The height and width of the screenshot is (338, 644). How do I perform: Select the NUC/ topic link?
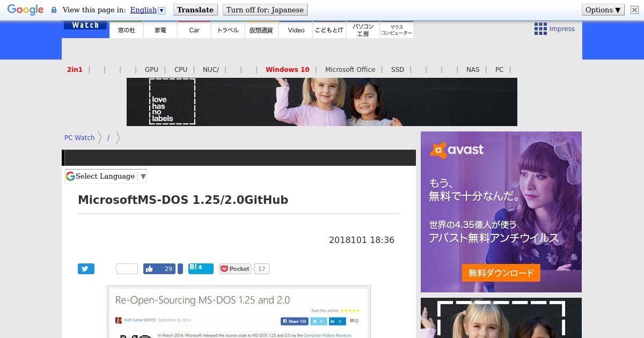coord(211,69)
